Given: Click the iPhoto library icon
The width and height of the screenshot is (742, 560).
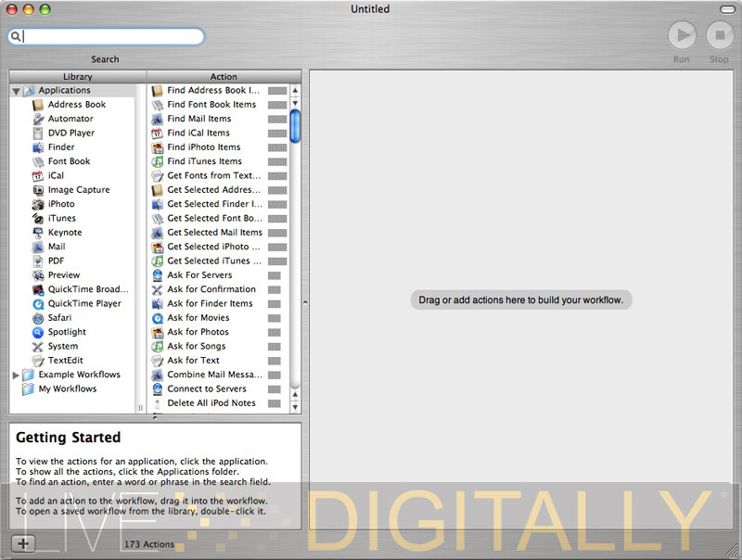Looking at the screenshot, I should (x=38, y=204).
